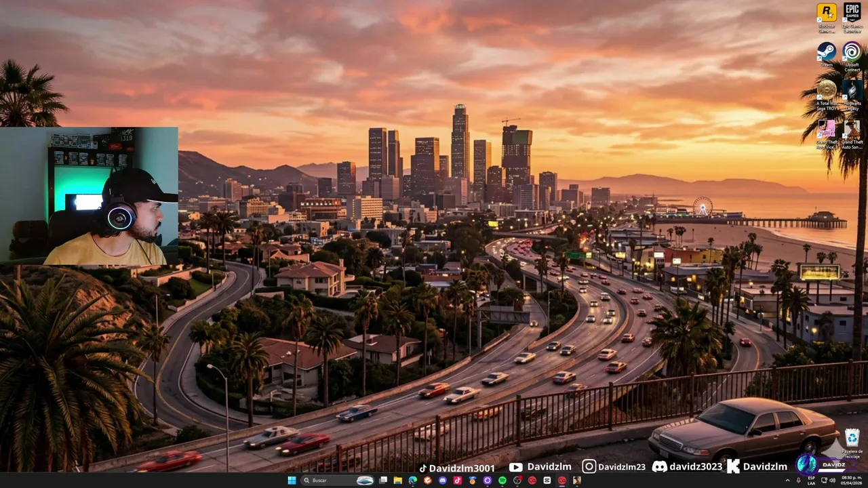Open Epic Games Launcher desktop shortcut
This screenshot has height=488, width=868.
click(x=852, y=17)
